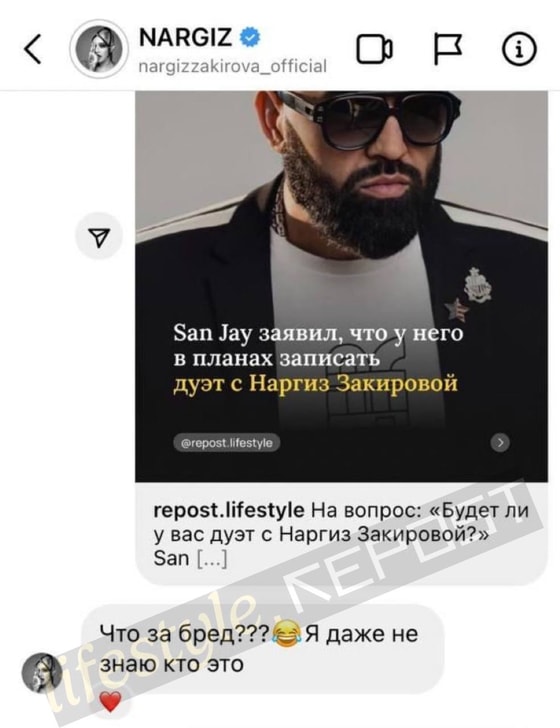
Task: Select the "Что за бред???" message bubble
Action: click(263, 649)
